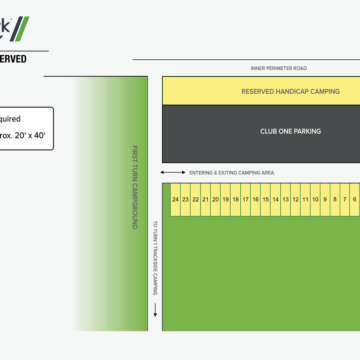
Task: Click the To Turn 1 Trackside Camping text
Action: coord(155,258)
